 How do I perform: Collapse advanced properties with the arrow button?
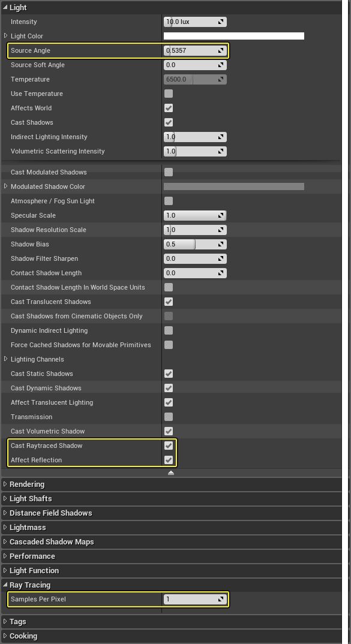pos(171,473)
